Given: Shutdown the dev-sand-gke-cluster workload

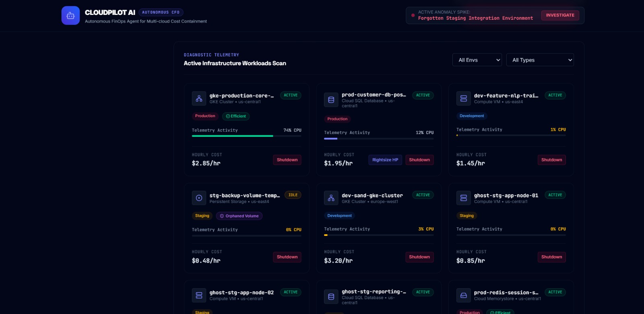Looking at the screenshot, I should pyautogui.click(x=419, y=257).
